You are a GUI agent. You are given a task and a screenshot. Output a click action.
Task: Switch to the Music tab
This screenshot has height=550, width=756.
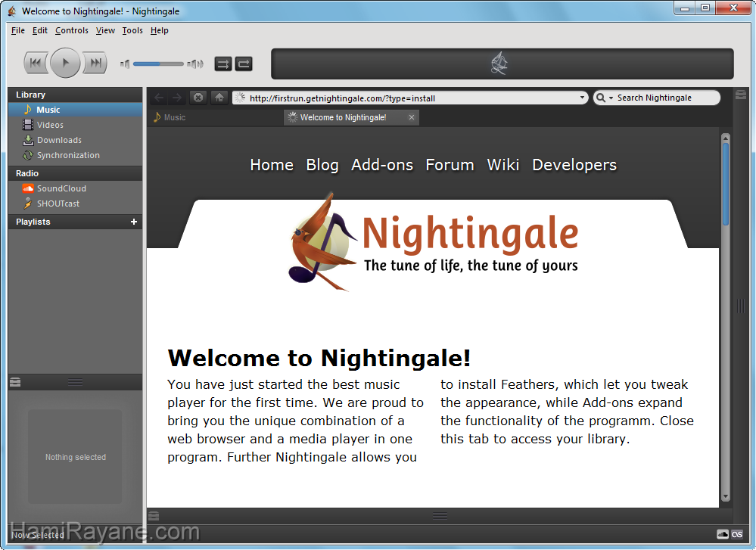215,117
